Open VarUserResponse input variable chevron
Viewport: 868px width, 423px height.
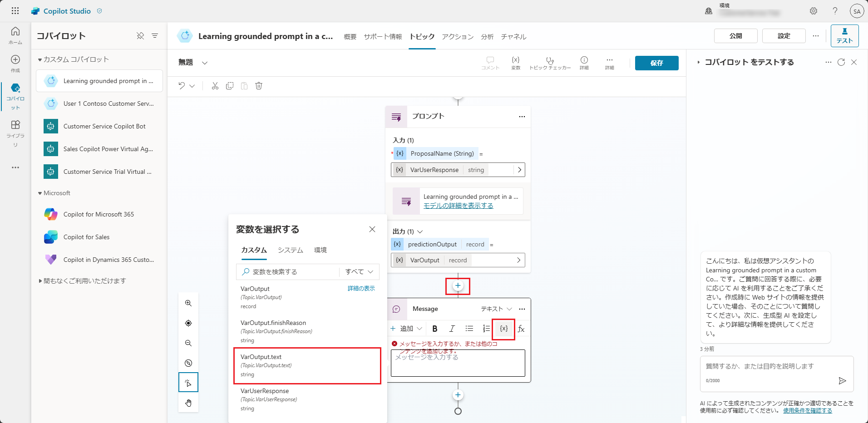[x=520, y=170]
